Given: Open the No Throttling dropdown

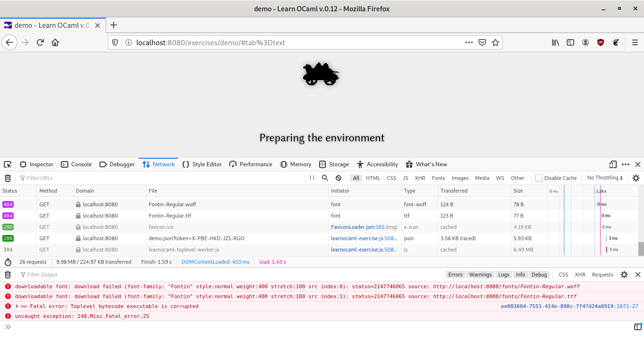Looking at the screenshot, I should click(605, 178).
